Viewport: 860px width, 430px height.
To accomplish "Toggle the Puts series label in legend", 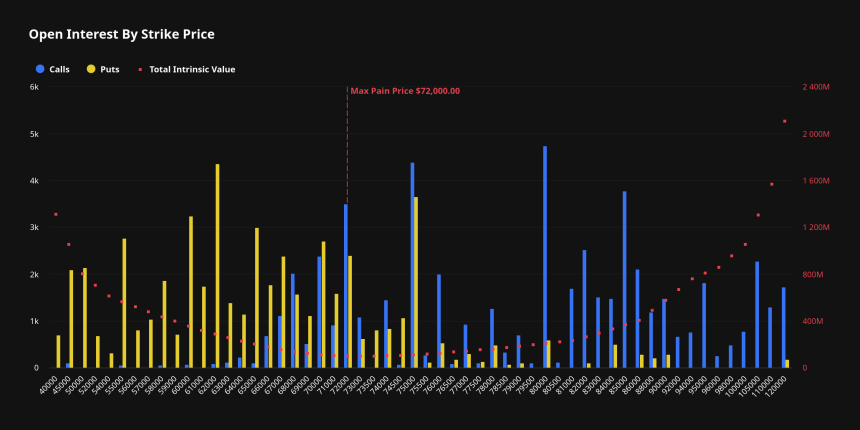I will [x=110, y=69].
